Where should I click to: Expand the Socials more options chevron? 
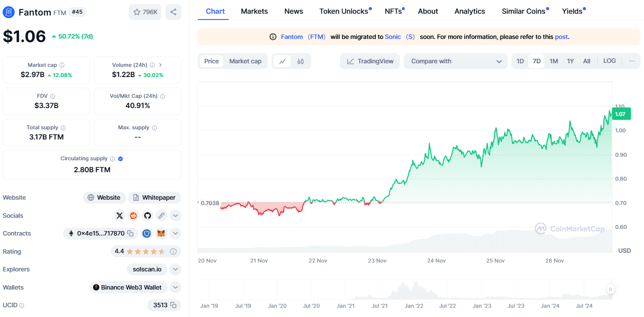coord(176,216)
